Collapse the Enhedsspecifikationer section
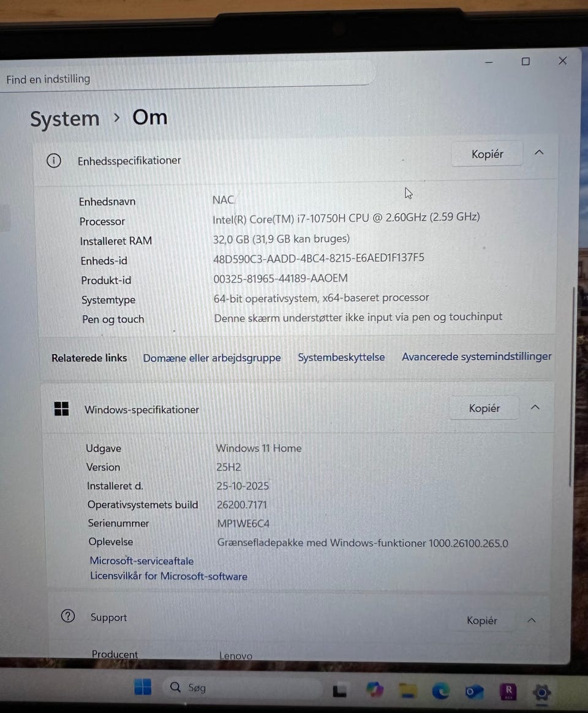The height and width of the screenshot is (713, 588). point(539,153)
